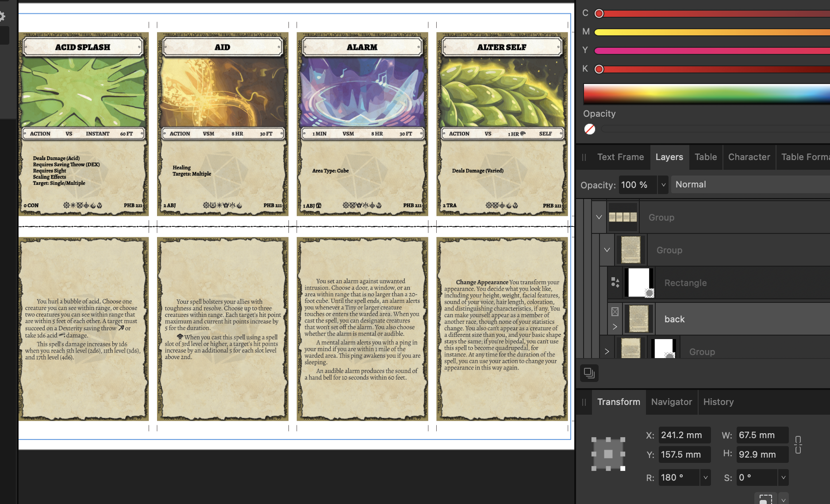Click the magenta M slider track

[x=712, y=32]
